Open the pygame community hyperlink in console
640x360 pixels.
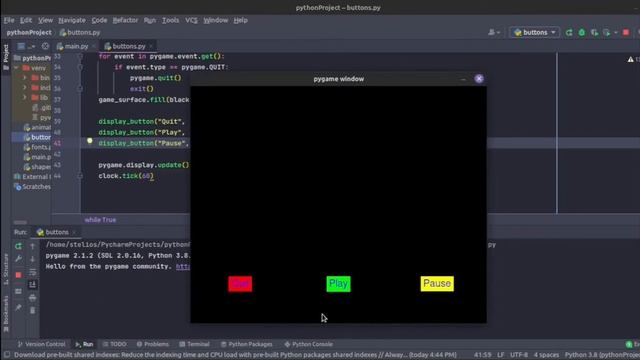pos(183,267)
